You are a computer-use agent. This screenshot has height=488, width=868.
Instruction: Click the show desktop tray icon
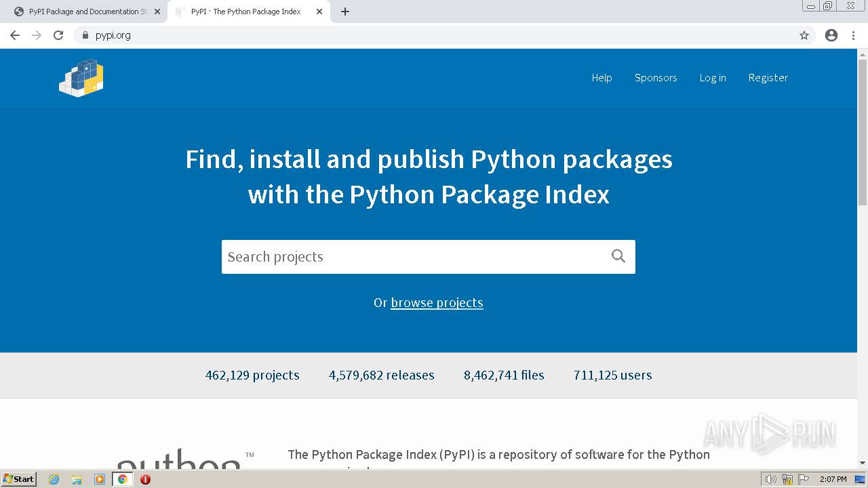(860, 479)
